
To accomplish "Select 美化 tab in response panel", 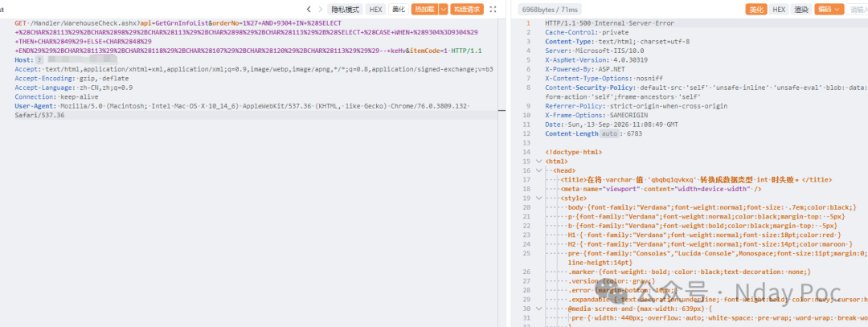I will pos(755,10).
